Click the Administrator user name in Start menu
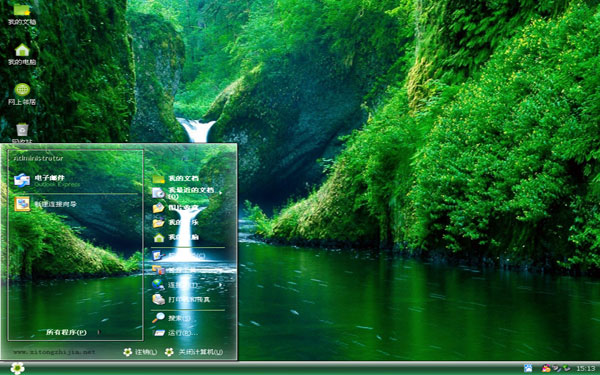 38,158
